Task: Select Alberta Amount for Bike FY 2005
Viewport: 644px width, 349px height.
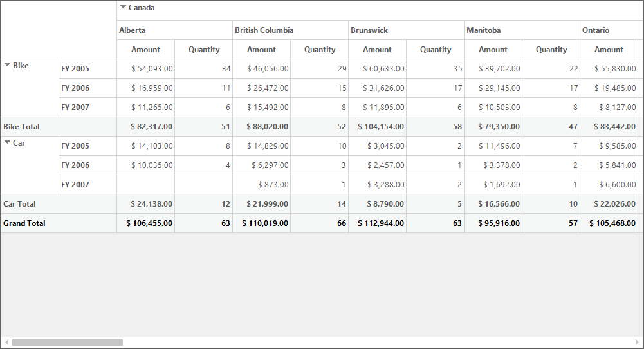Action: click(146, 69)
